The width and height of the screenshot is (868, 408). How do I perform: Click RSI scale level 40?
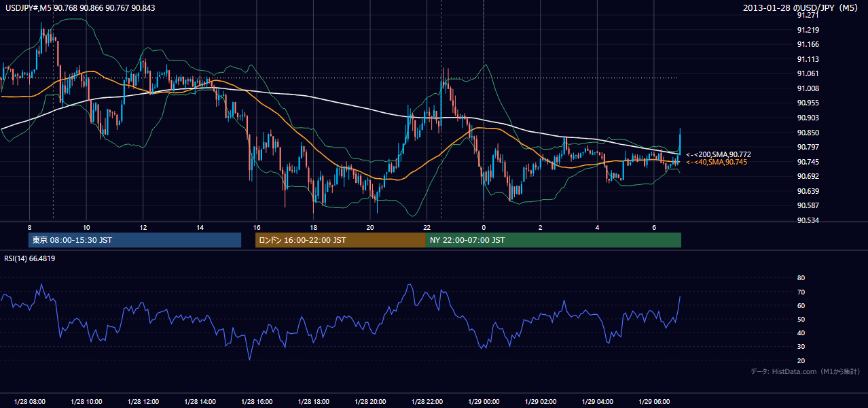coord(801,333)
